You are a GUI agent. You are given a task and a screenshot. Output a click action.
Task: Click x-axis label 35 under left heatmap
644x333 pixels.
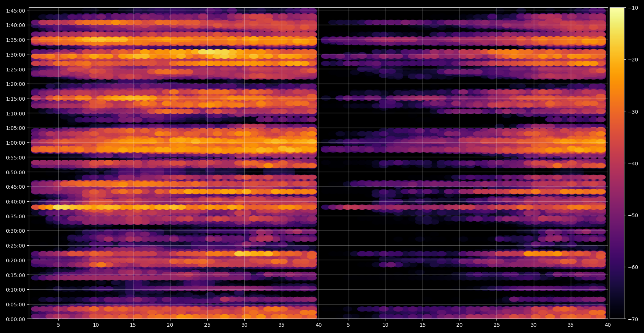[x=281, y=325]
